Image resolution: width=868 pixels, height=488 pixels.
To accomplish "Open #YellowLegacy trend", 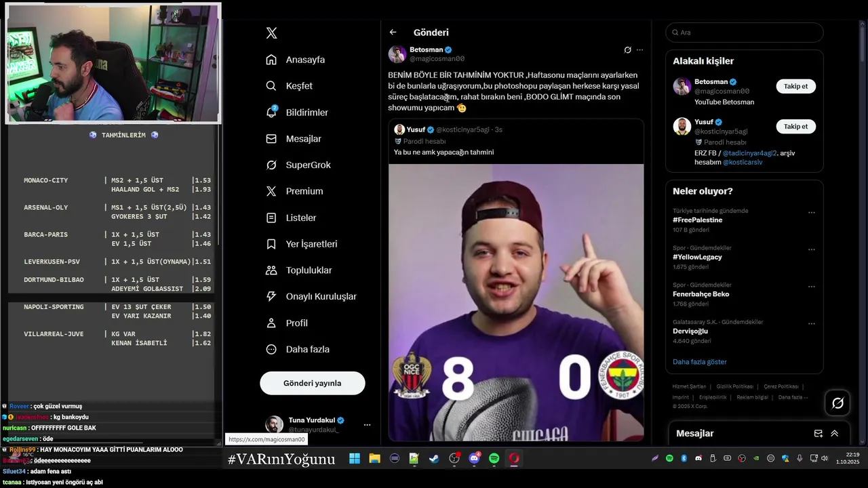I will point(697,258).
